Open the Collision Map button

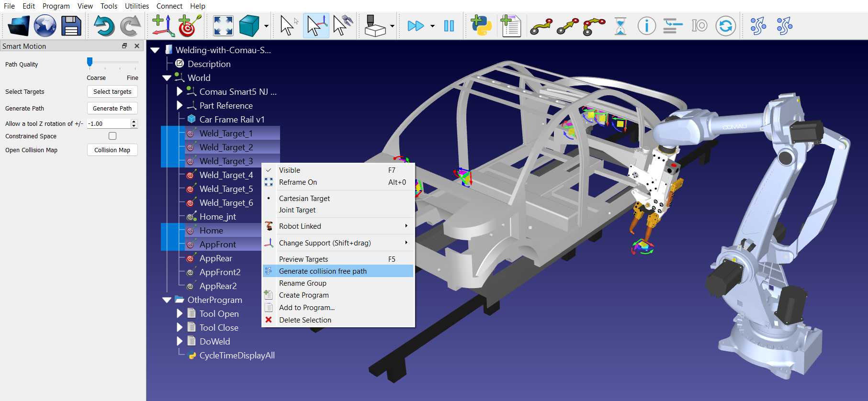click(x=113, y=150)
